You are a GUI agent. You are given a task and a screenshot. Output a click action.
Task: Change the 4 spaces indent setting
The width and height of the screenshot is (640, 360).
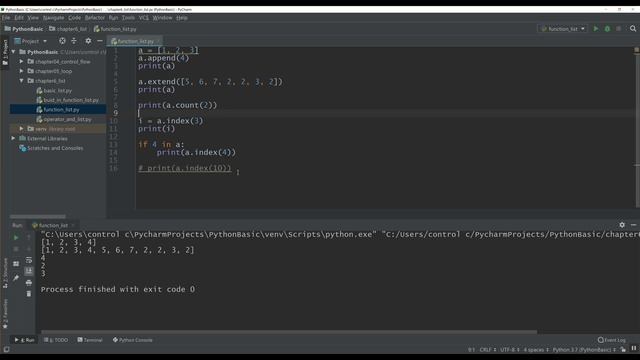point(536,350)
